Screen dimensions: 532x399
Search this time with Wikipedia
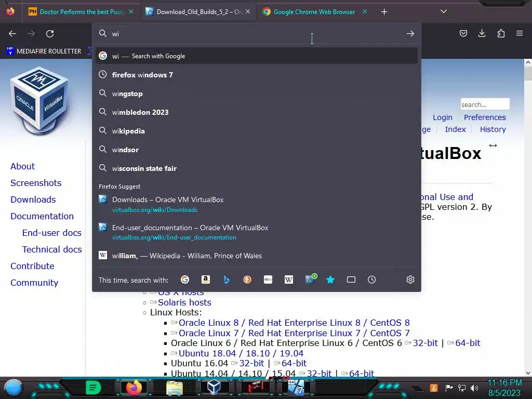point(289,280)
